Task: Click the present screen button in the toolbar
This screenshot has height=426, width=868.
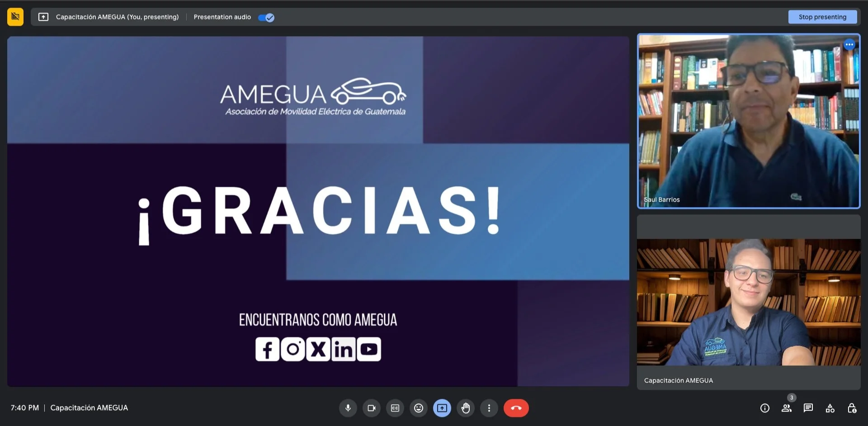Action: (442, 408)
